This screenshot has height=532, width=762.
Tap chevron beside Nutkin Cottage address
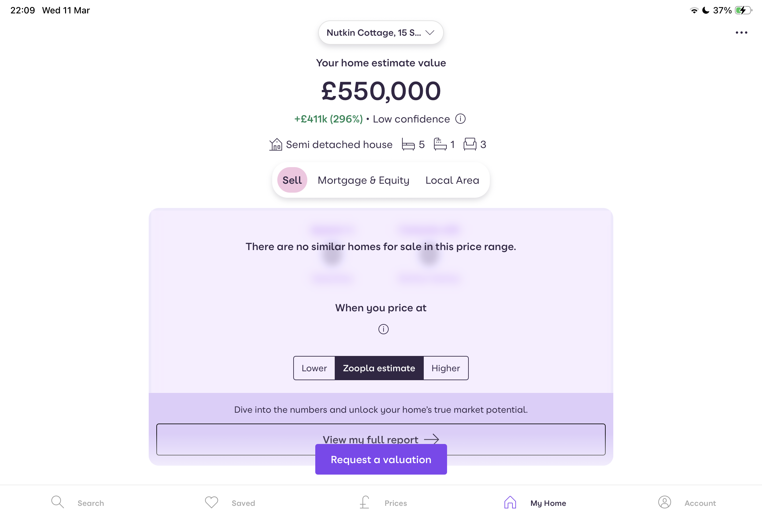tap(430, 33)
